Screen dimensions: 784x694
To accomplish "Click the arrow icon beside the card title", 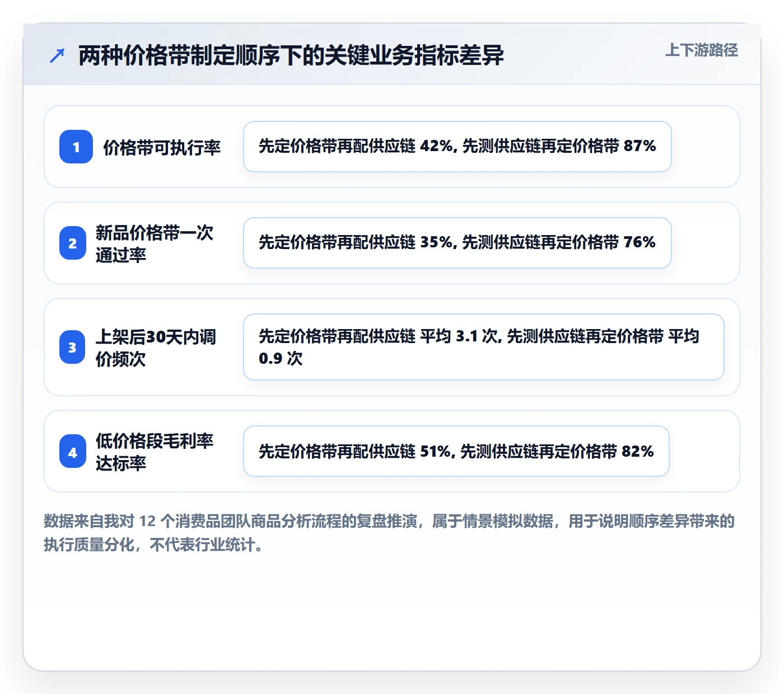I will tap(57, 55).
